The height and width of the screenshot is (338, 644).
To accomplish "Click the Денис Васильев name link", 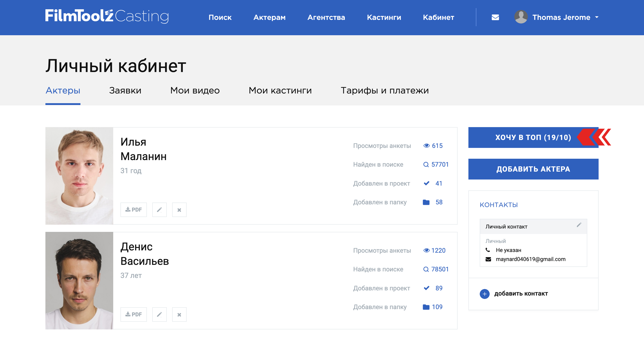I will click(x=145, y=254).
